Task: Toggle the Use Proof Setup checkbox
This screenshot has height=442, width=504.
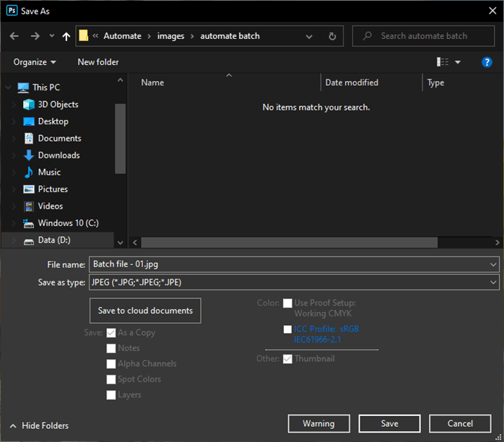Action: (x=288, y=303)
